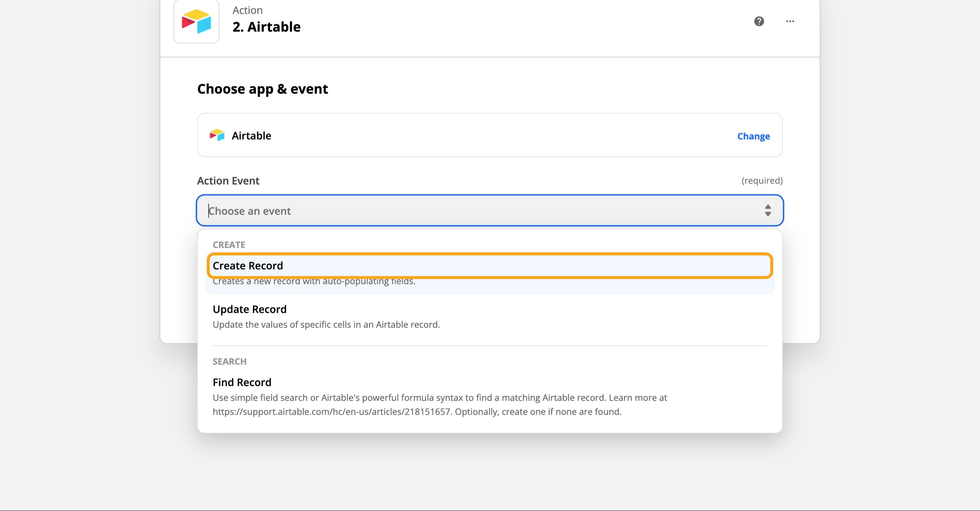Viewport: 980px width, 511px height.
Task: Click the Airtable app name text
Action: coord(251,136)
